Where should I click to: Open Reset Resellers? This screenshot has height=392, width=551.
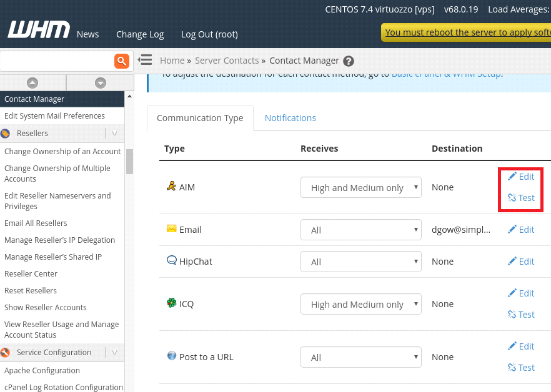pos(30,290)
